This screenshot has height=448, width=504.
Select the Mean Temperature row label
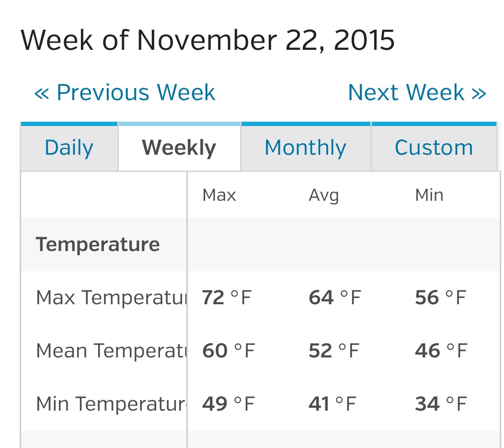[x=111, y=351]
